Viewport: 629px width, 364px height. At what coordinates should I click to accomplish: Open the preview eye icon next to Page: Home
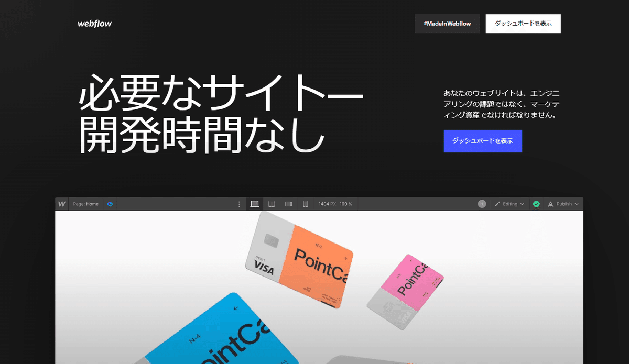pos(110,204)
